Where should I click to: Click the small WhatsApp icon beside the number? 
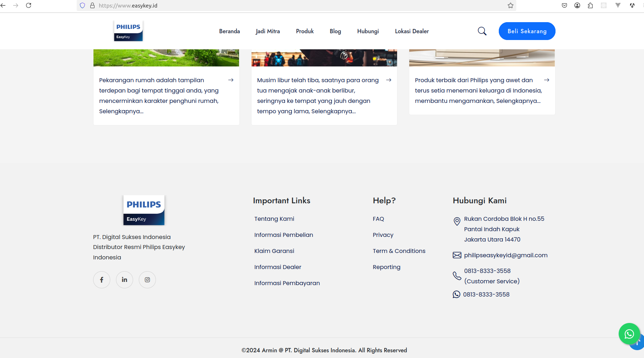[x=457, y=294]
